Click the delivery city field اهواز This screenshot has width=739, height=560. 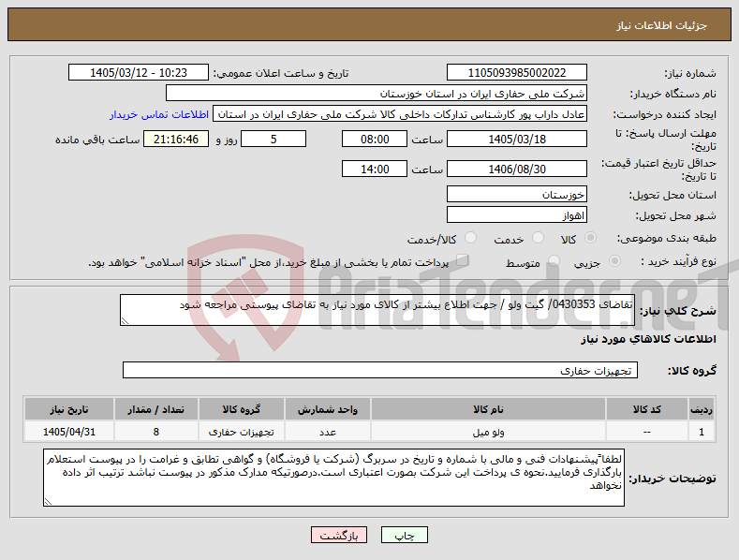click(516, 215)
